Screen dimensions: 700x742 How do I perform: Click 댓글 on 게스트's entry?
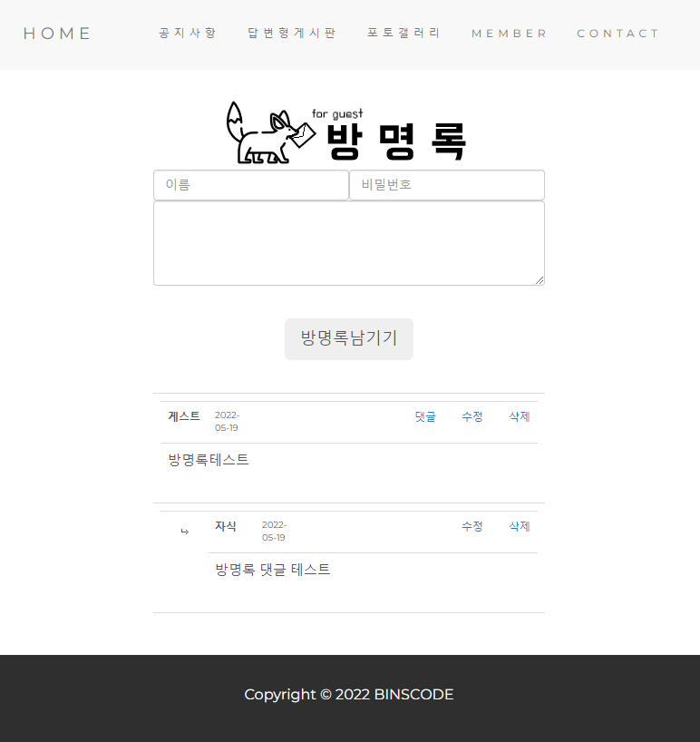[425, 416]
